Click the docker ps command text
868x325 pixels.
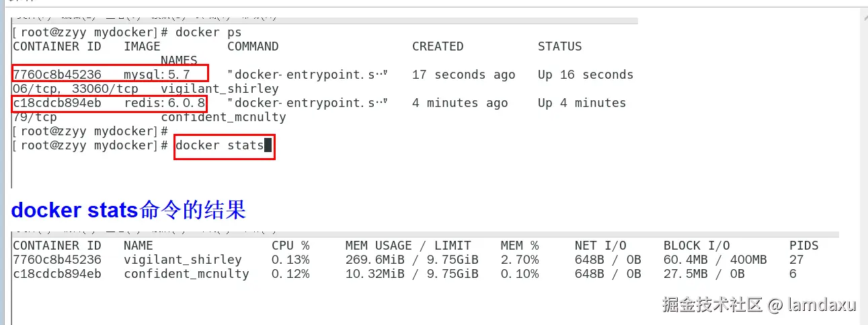[x=208, y=32]
